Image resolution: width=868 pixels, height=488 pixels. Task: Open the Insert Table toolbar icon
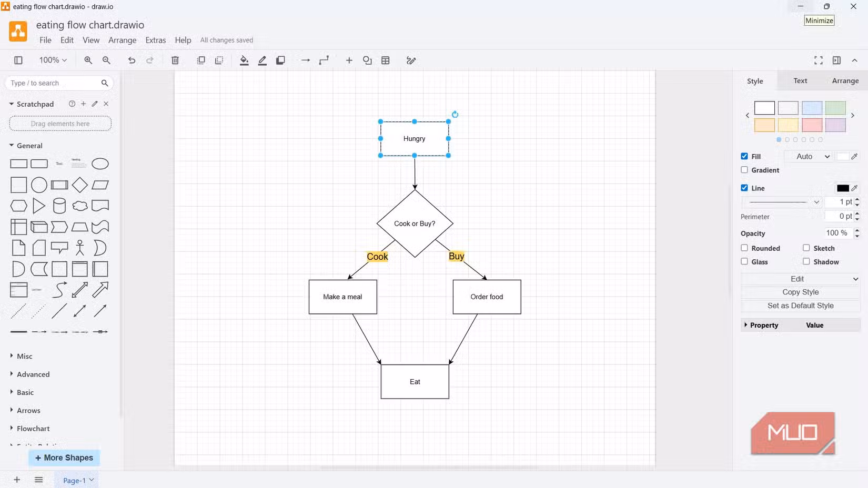click(x=386, y=60)
